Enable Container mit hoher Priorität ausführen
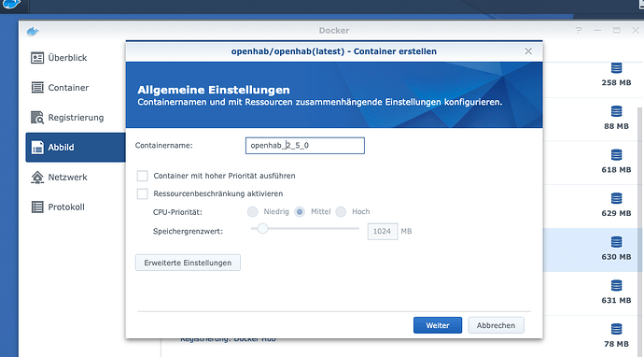Image resolution: width=644 pixels, height=357 pixels. (142, 176)
